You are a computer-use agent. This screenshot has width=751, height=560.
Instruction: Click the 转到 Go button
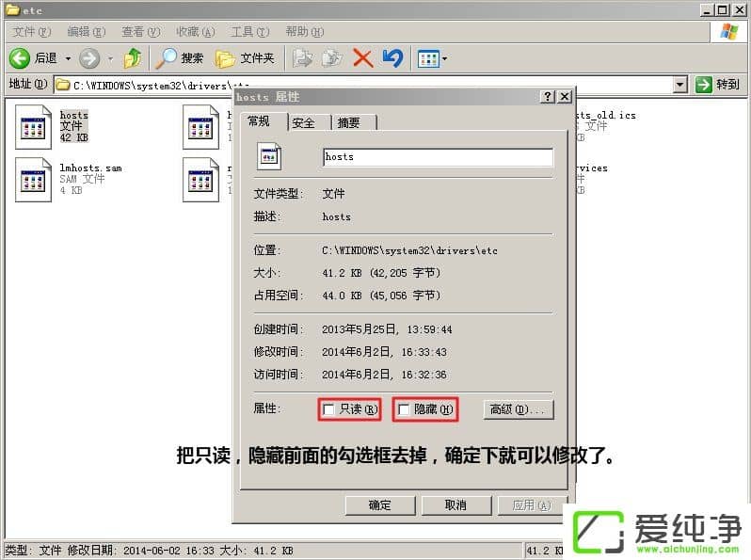717,85
